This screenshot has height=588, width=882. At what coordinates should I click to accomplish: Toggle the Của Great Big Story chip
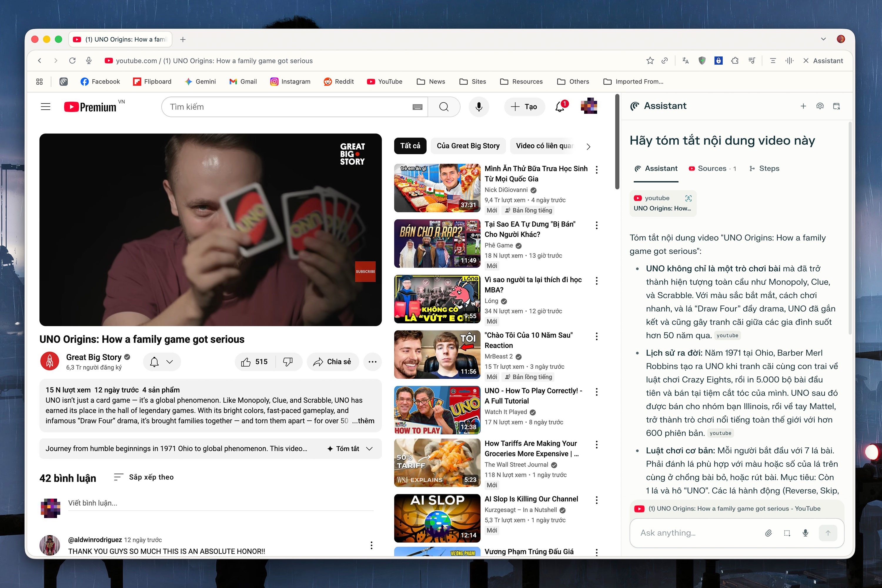tap(468, 146)
